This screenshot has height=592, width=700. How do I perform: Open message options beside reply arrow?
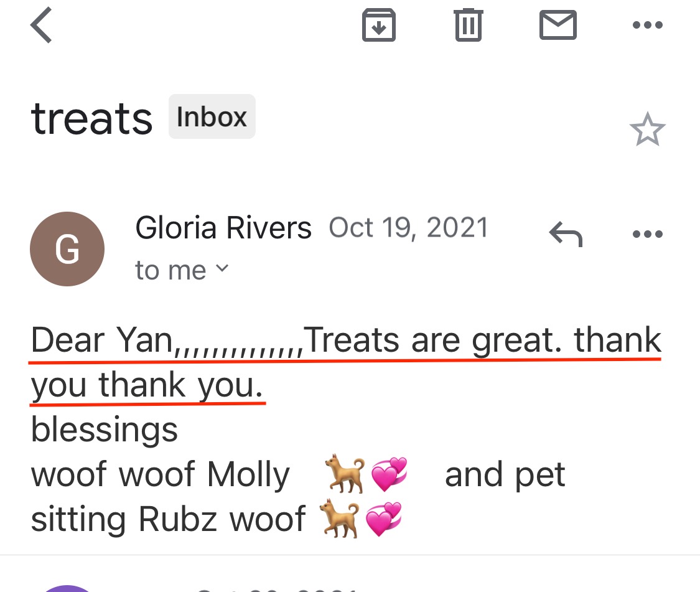[x=647, y=235]
